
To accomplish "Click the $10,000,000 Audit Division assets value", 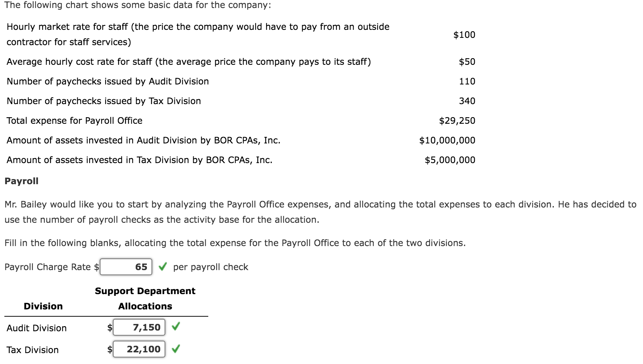I will click(x=447, y=140).
